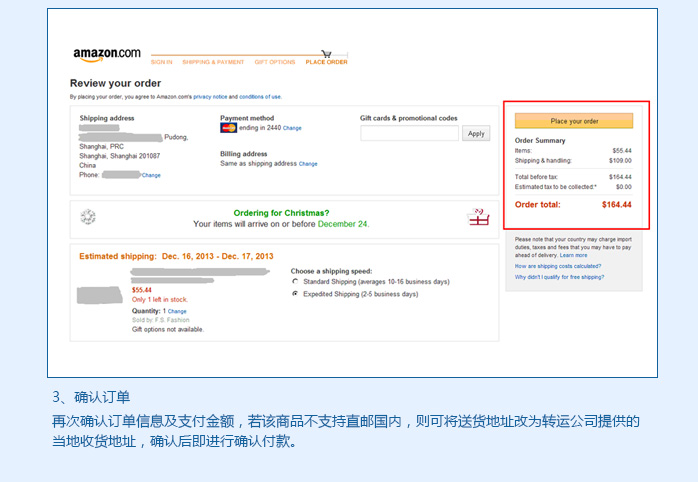Click the 'Ordering for Christmas?' heading
This screenshot has height=482, width=698.
point(281,213)
